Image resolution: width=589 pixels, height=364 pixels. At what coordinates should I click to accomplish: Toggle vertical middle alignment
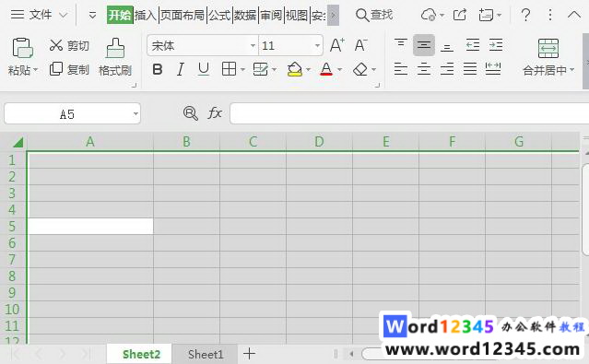click(x=424, y=45)
